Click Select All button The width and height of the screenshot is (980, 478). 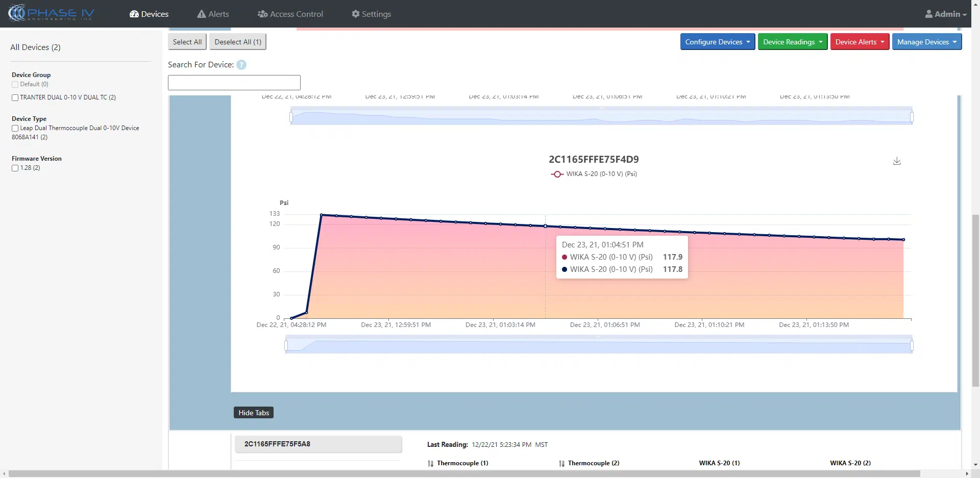187,42
